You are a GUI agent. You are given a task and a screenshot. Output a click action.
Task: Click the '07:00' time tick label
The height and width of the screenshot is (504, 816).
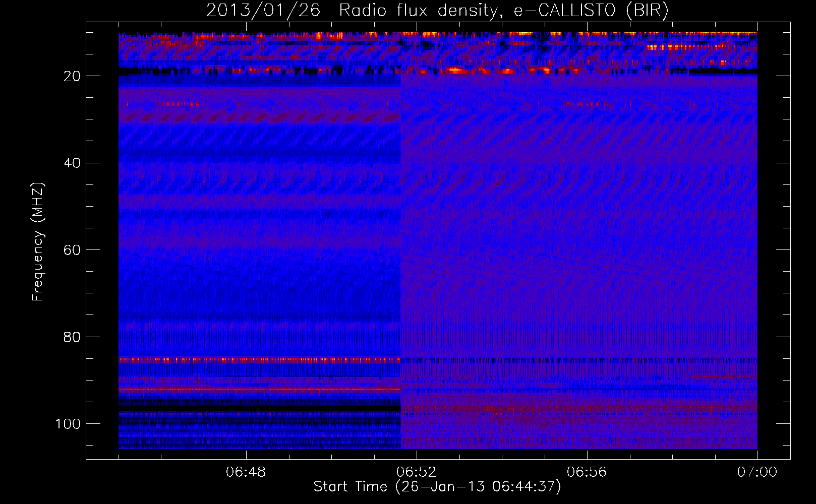[x=757, y=472]
